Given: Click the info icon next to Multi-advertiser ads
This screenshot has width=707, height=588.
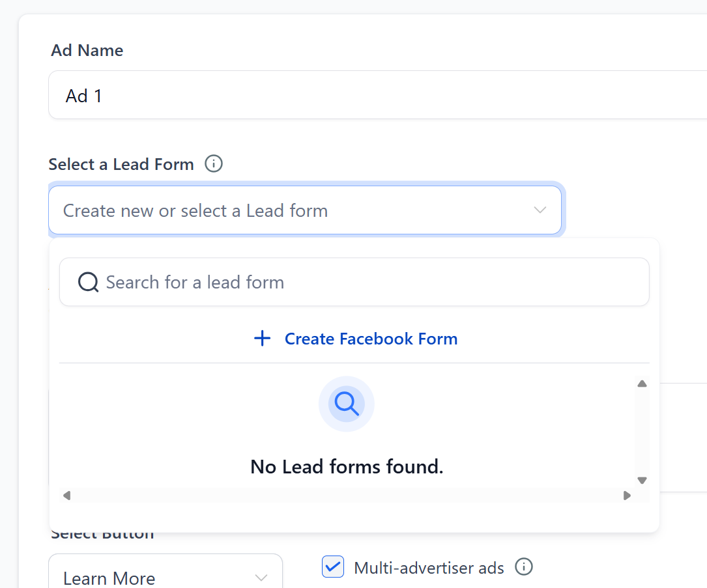Looking at the screenshot, I should (524, 567).
